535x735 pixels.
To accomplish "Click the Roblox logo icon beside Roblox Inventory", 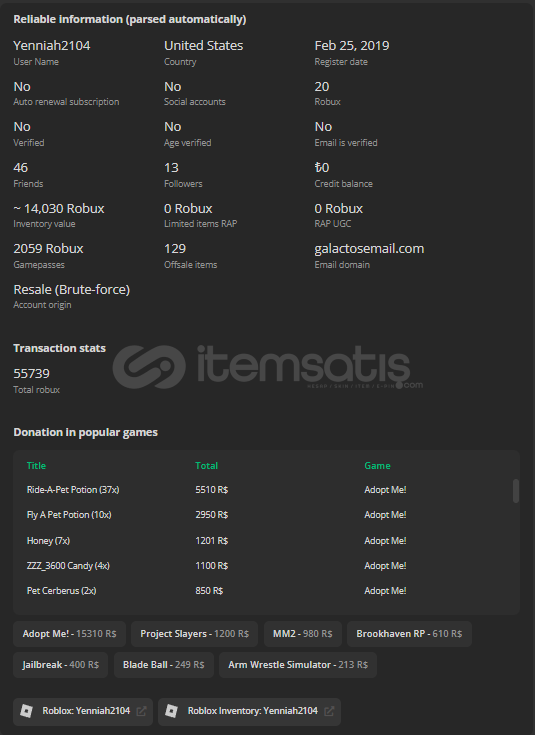I will (x=172, y=711).
